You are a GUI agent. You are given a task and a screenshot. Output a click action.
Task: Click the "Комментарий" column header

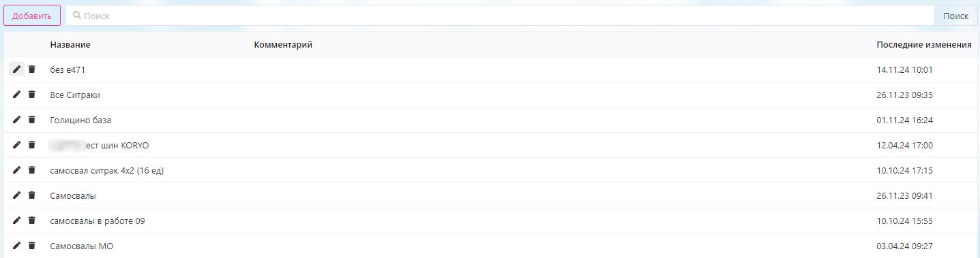coord(283,45)
